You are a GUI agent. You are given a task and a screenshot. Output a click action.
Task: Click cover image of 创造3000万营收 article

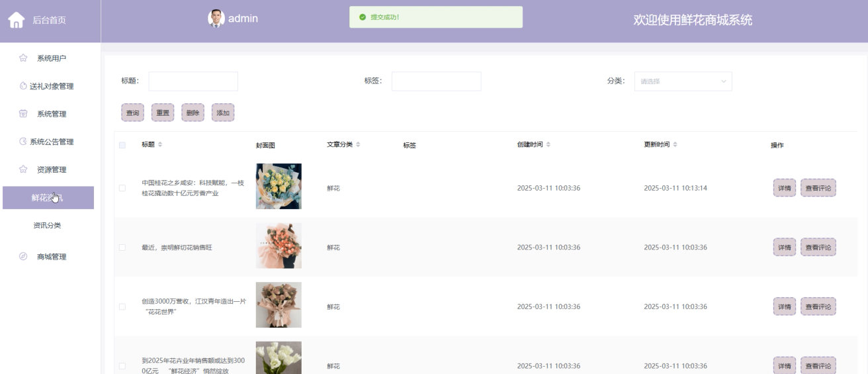point(279,304)
